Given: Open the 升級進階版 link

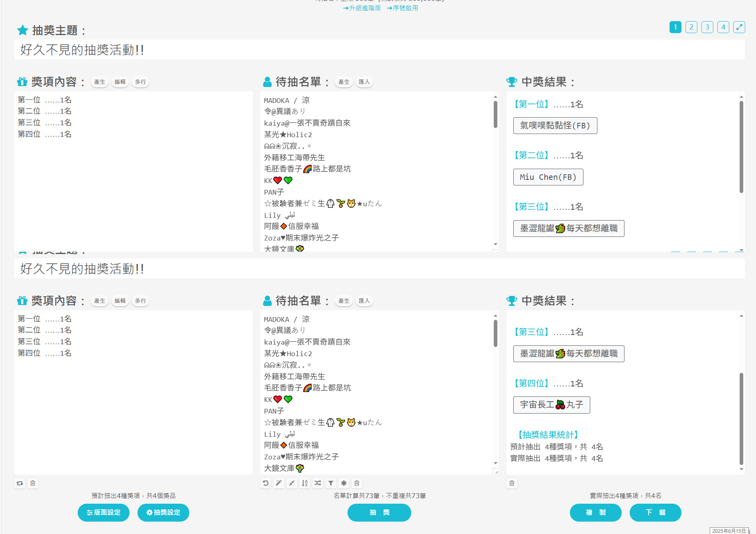Looking at the screenshot, I should coord(362,8).
